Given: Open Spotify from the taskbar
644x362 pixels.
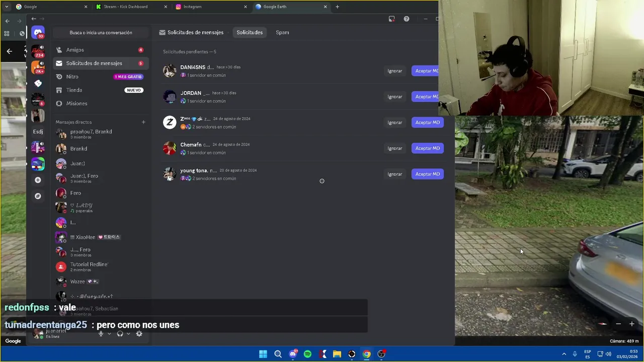Looking at the screenshot, I should pyautogui.click(x=307, y=354).
